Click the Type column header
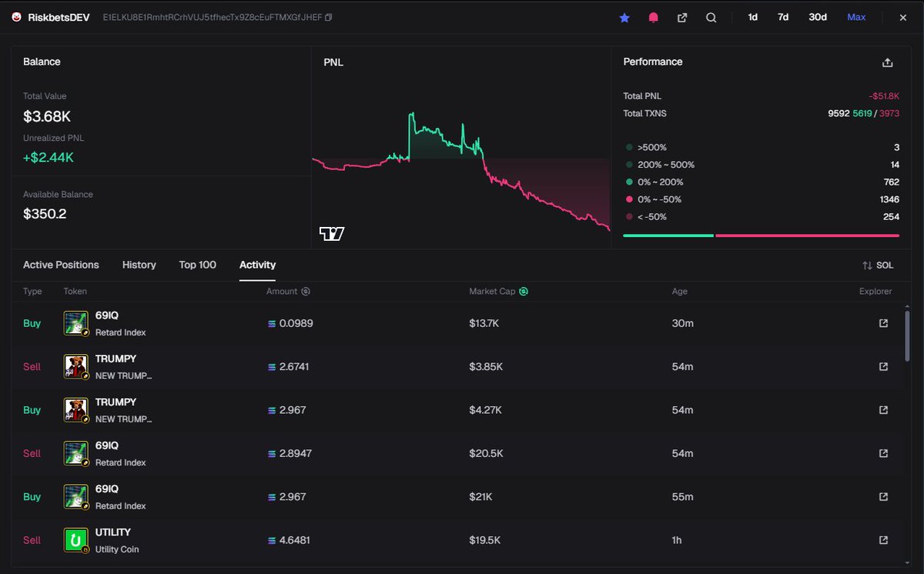The width and height of the screenshot is (924, 574). tap(32, 292)
